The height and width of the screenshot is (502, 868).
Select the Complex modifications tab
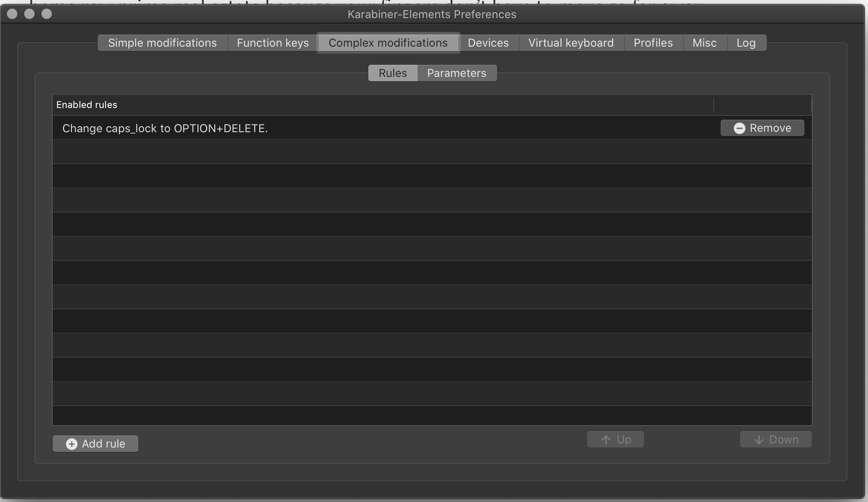[388, 43]
